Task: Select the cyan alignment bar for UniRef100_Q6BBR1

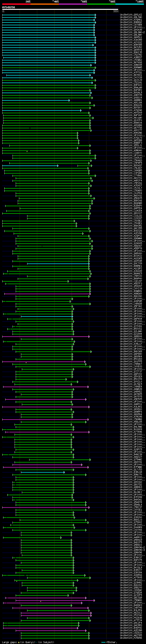Action: point(36,100)
